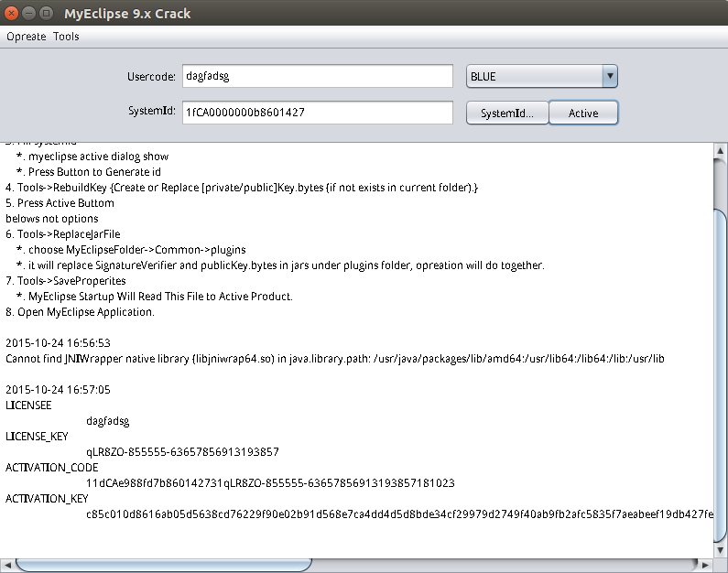Click the line '5. Press Active Buttom'
The height and width of the screenshot is (573, 728).
(x=60, y=203)
